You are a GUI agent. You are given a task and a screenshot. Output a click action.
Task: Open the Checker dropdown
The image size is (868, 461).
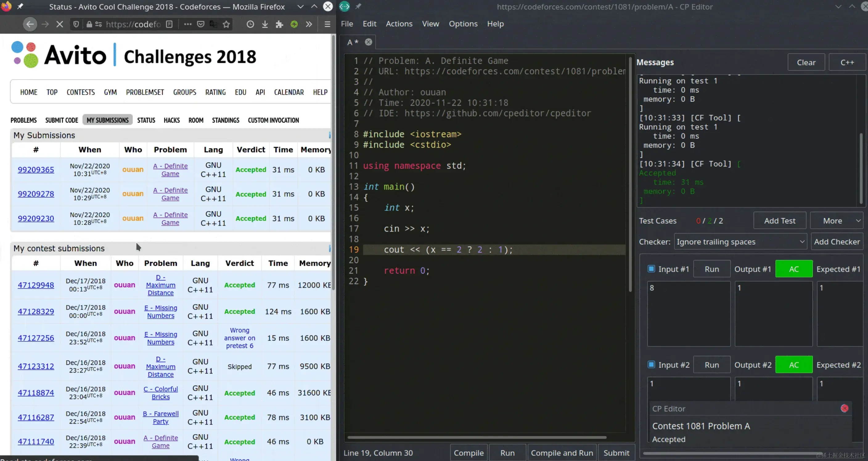click(740, 242)
